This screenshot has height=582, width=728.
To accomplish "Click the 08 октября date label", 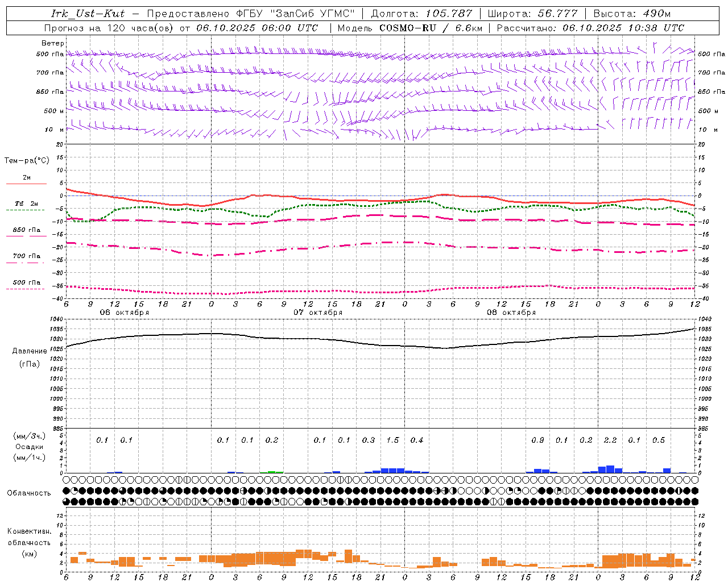I will [511, 312].
